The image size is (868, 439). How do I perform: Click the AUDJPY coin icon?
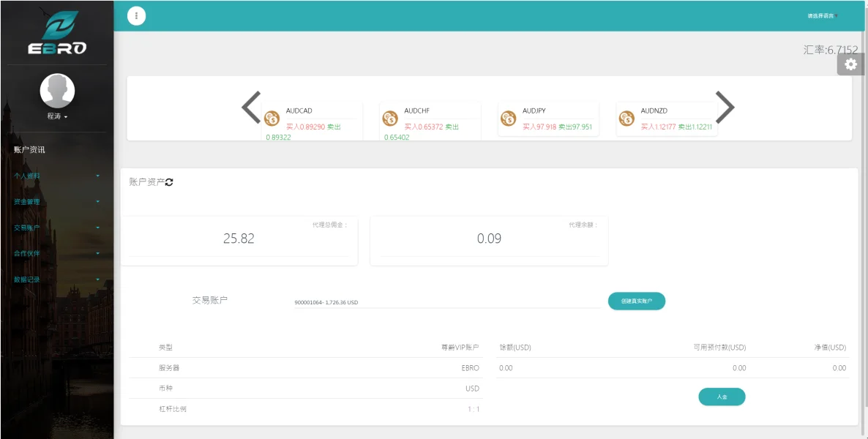pyautogui.click(x=509, y=119)
